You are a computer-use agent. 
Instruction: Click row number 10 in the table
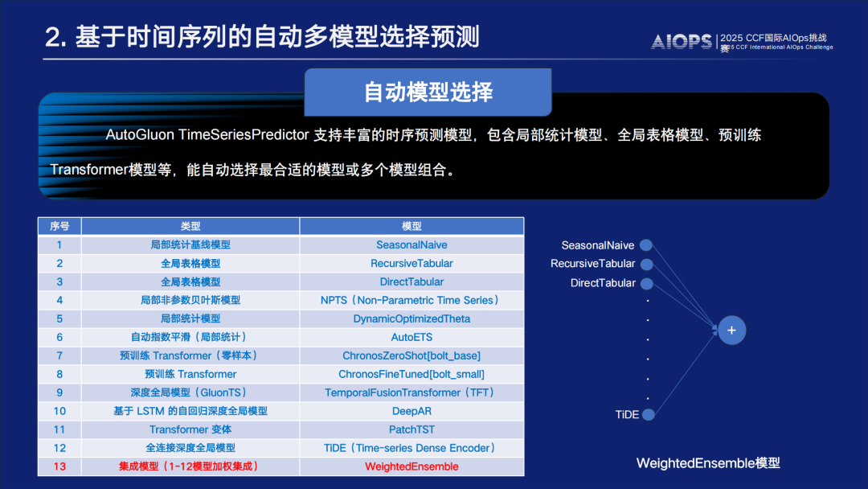pos(59,411)
